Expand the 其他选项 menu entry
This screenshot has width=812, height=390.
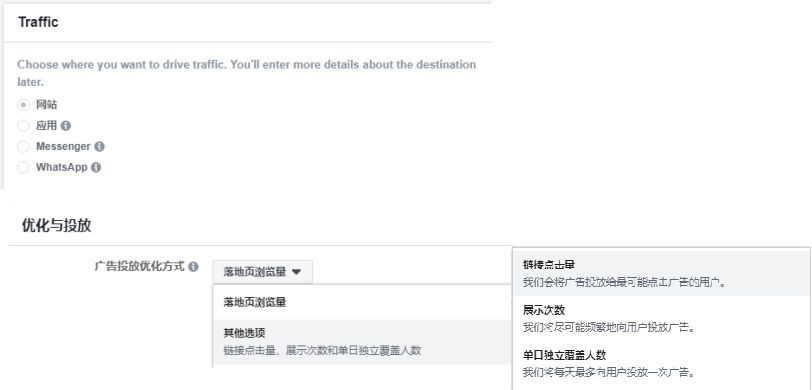[362, 342]
